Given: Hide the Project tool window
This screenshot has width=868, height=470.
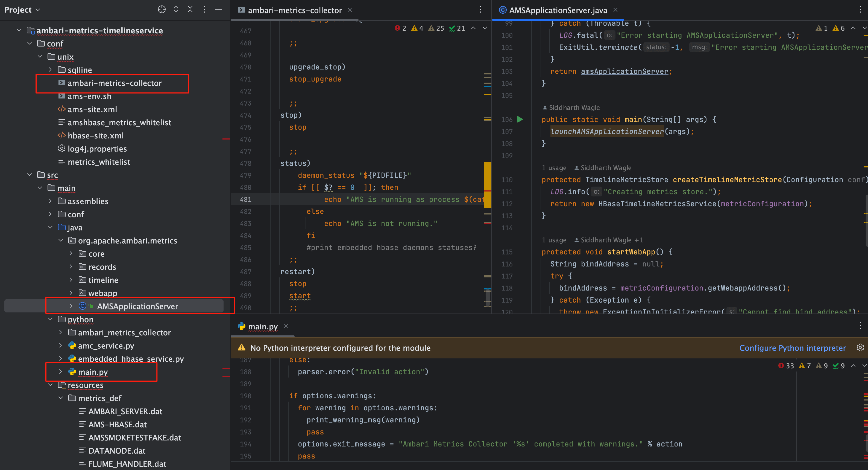Looking at the screenshot, I should 219,10.
